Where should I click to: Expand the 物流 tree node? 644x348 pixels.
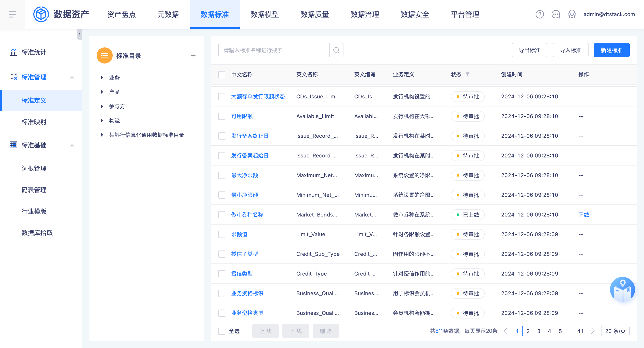click(102, 121)
